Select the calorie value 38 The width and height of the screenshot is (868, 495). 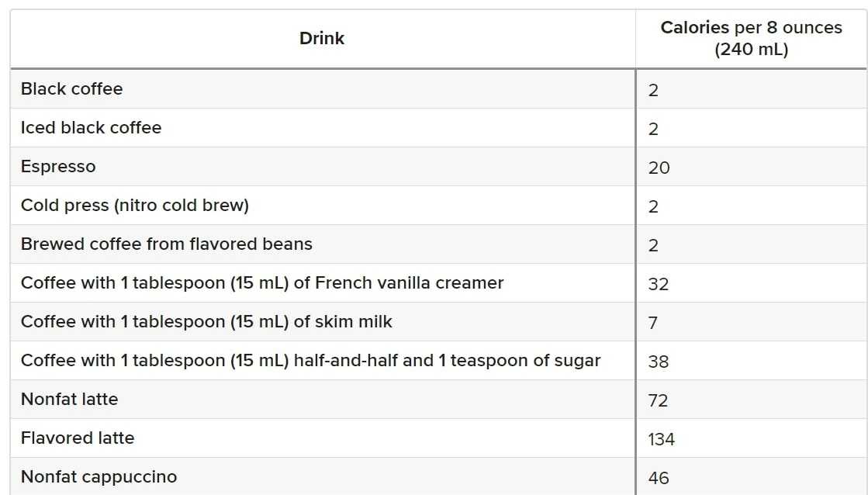coord(658,362)
